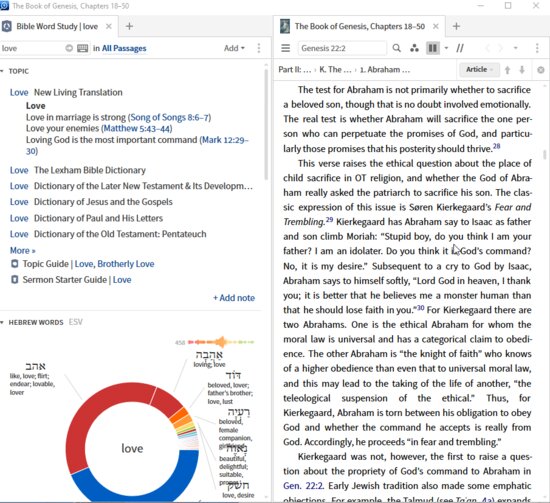The width and height of the screenshot is (550, 503).
Task: Open the on-screen keyboard icon
Action: (82, 48)
